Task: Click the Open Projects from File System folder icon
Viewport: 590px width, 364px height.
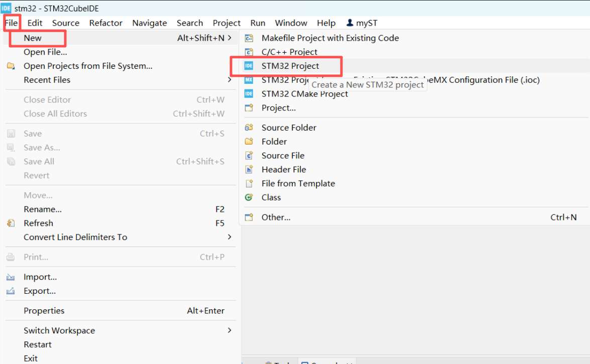Action: click(11, 66)
